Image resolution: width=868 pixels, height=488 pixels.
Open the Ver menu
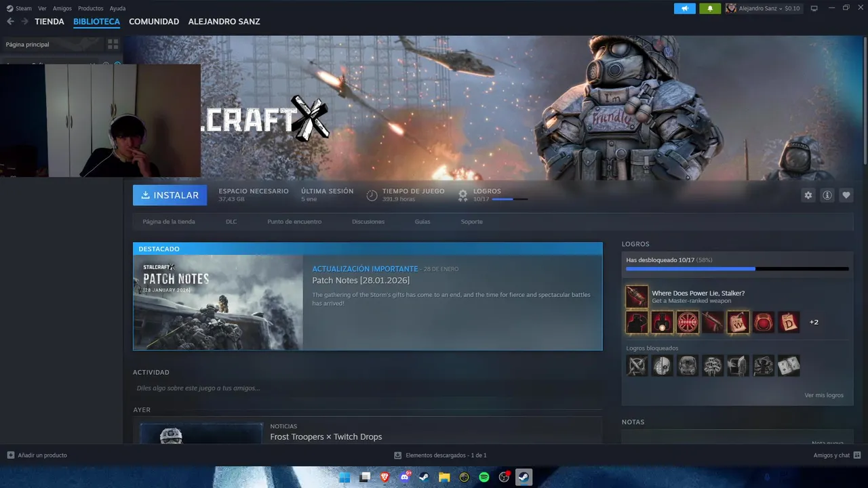click(x=42, y=8)
